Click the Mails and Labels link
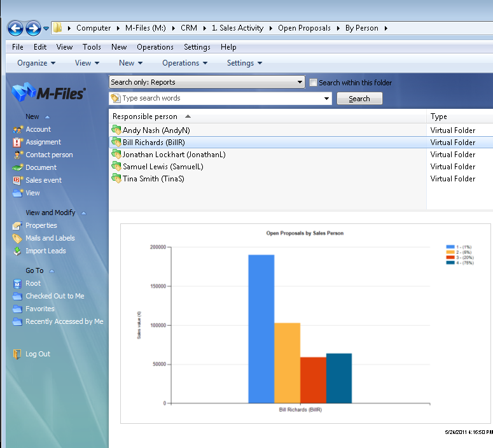The width and height of the screenshot is (493, 448). (50, 238)
